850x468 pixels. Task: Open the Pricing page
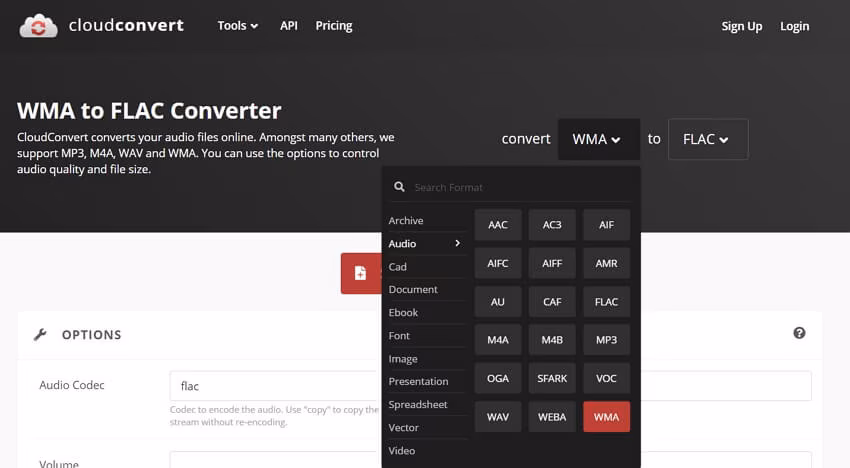(334, 25)
